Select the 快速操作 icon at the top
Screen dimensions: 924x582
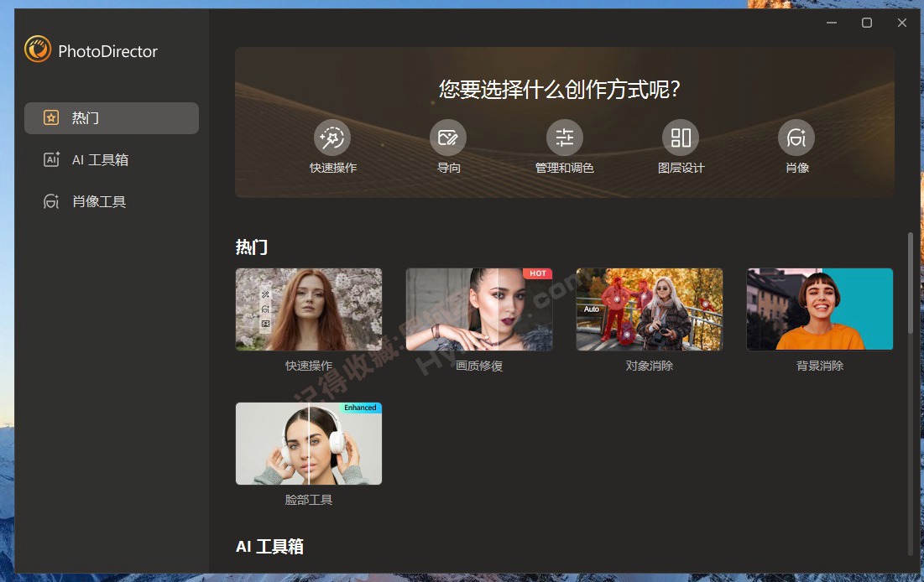[331, 137]
